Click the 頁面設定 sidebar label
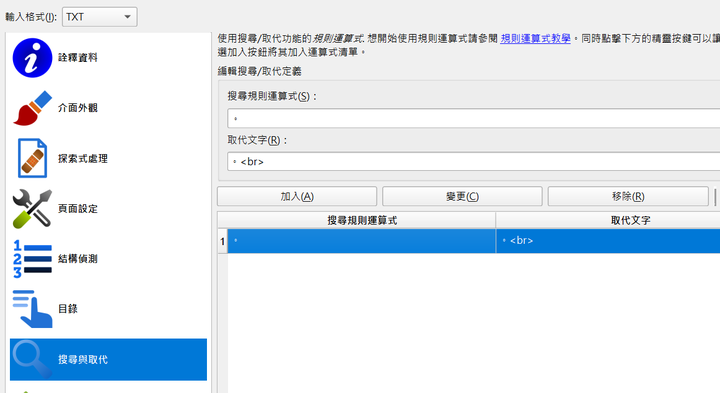This screenshot has height=393, width=720. pyautogui.click(x=78, y=208)
